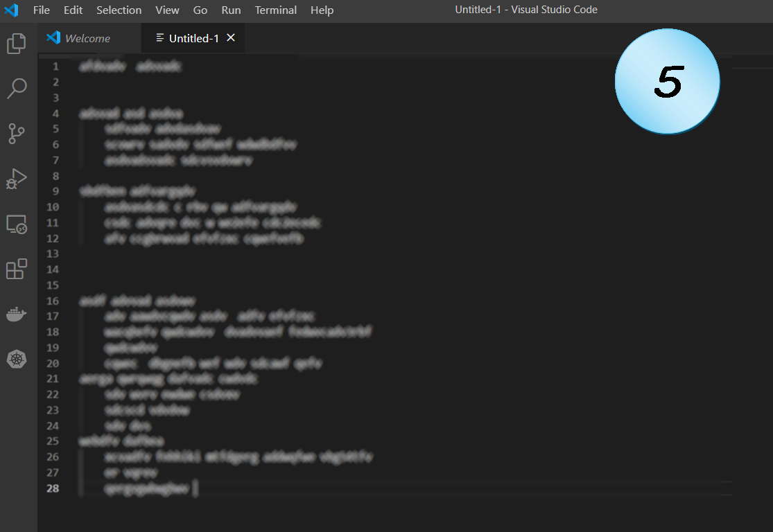The image size is (773, 532).
Task: Open the Explorer view in activity bar
Action: (x=17, y=44)
